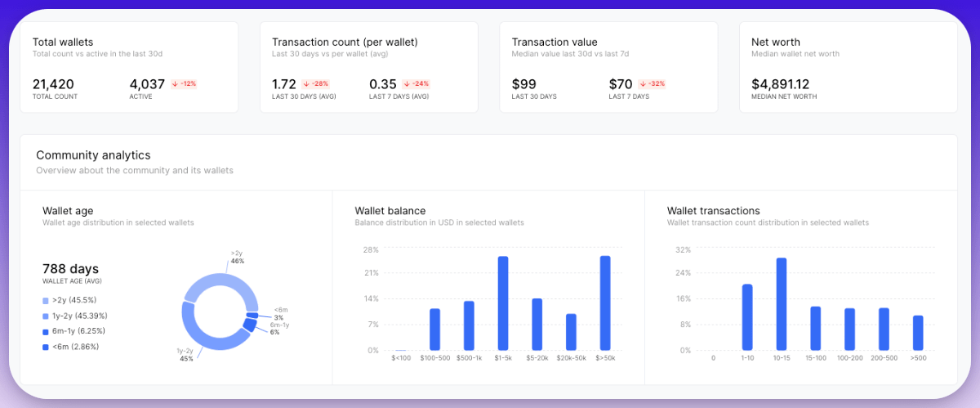Click the "Wallet transactions" panel heading
Viewport: 980px width, 408px height.
coord(714,210)
